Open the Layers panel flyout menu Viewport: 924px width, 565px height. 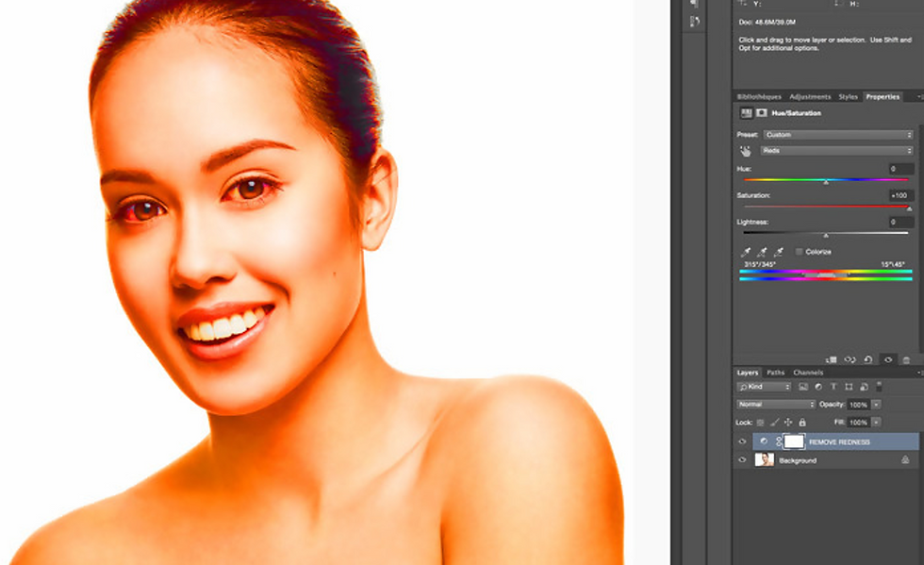(919, 373)
